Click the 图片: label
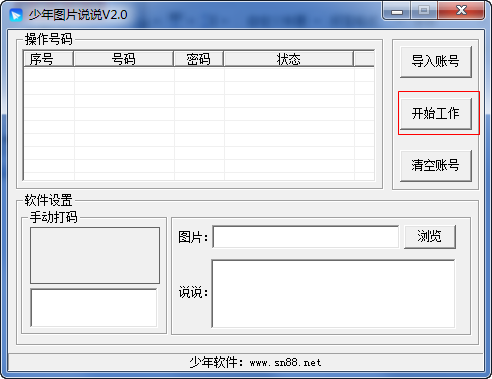Image resolution: width=492 pixels, height=379 pixels. (193, 237)
